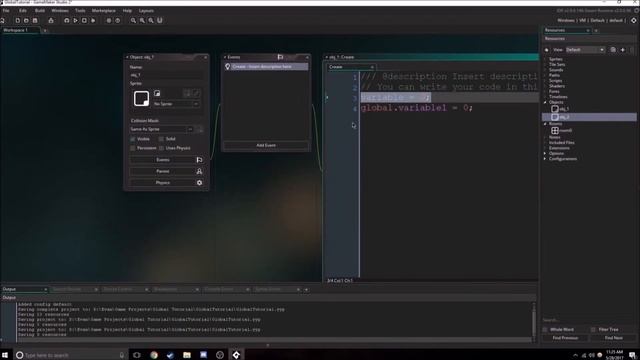Open the Layouts menu

point(146,11)
